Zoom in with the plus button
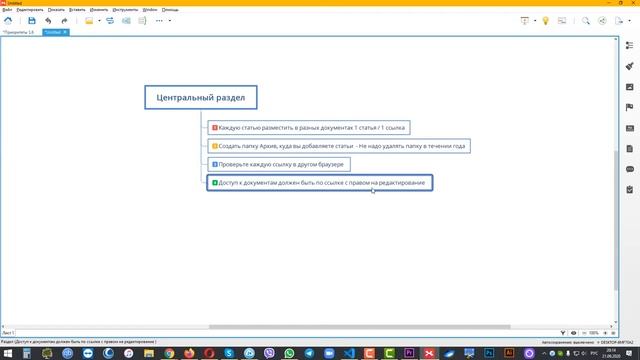The image size is (640, 360). click(x=605, y=333)
